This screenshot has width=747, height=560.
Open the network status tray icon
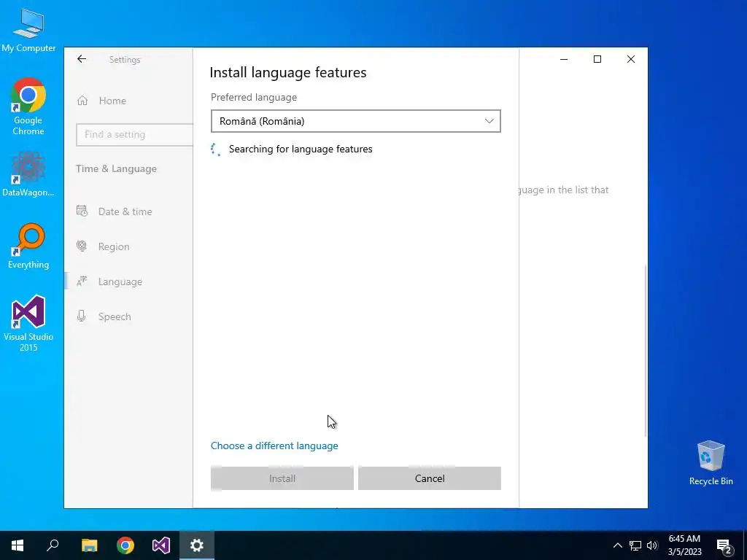pos(635,545)
